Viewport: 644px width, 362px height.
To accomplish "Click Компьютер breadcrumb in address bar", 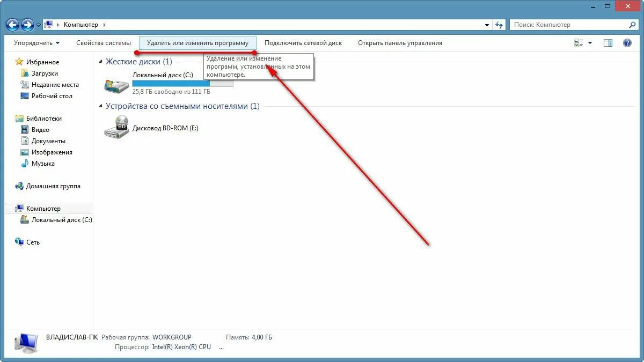I will click(x=81, y=25).
